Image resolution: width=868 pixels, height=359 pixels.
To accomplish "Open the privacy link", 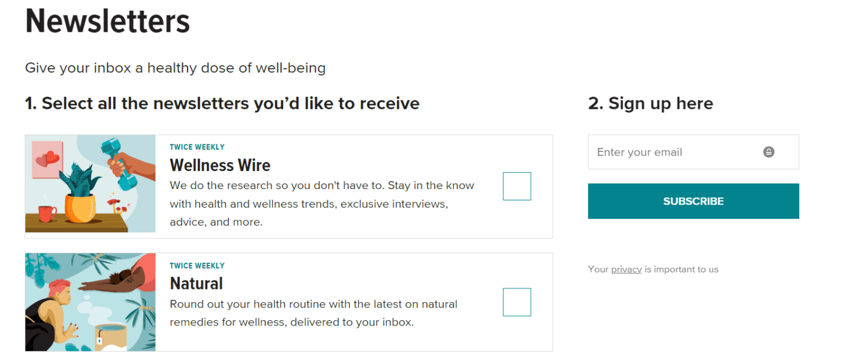I will click(626, 269).
